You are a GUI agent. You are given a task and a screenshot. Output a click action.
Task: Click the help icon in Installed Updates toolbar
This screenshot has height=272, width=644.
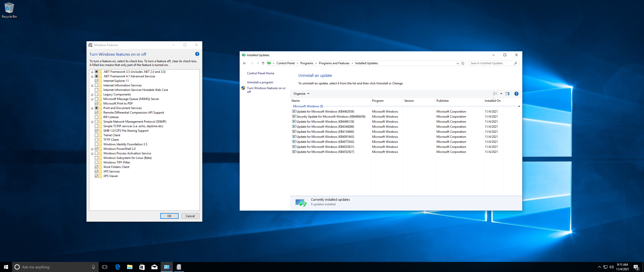(x=516, y=94)
